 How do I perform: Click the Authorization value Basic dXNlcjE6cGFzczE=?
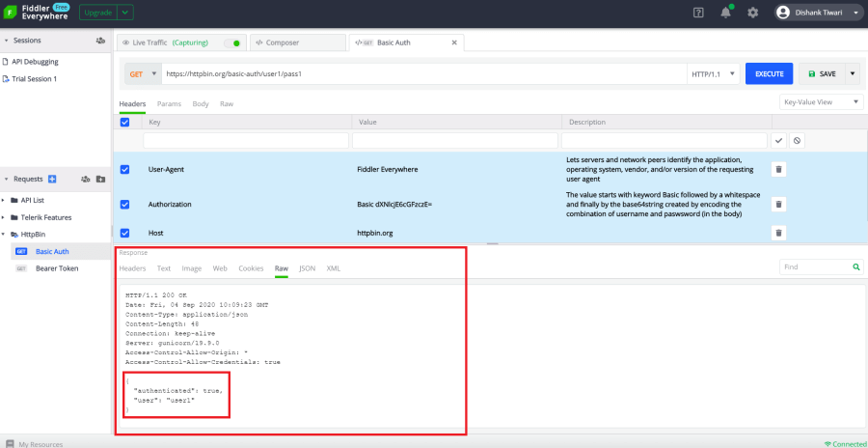coord(394,205)
